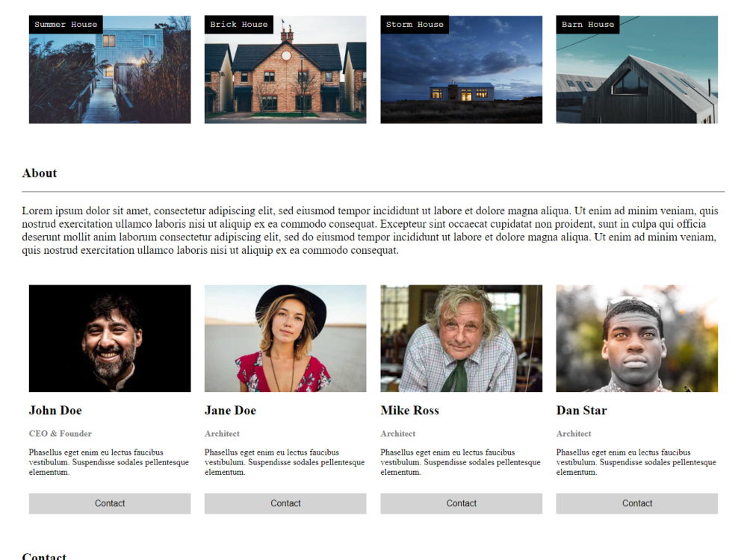
Task: Open the Summer House project image
Action: pyautogui.click(x=110, y=69)
